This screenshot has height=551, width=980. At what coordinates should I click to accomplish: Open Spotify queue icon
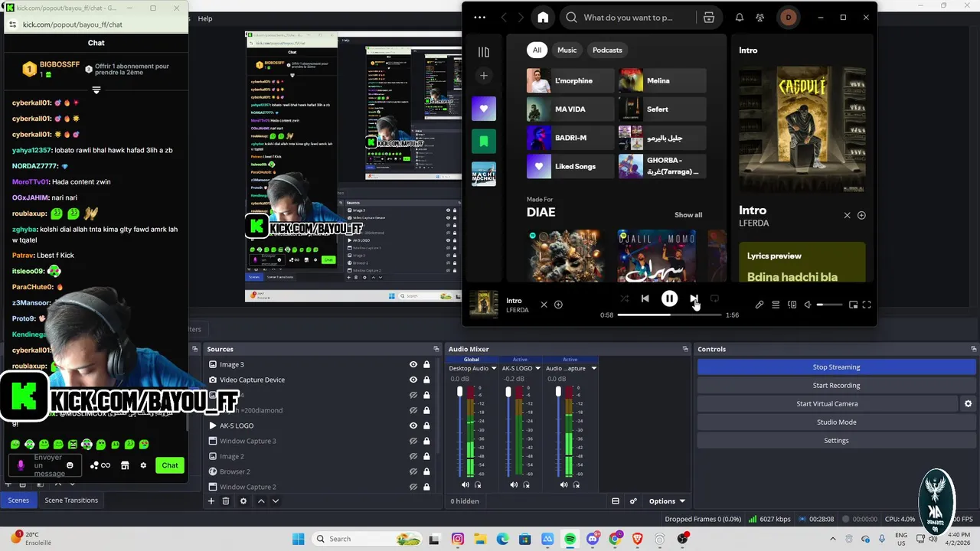click(x=776, y=305)
